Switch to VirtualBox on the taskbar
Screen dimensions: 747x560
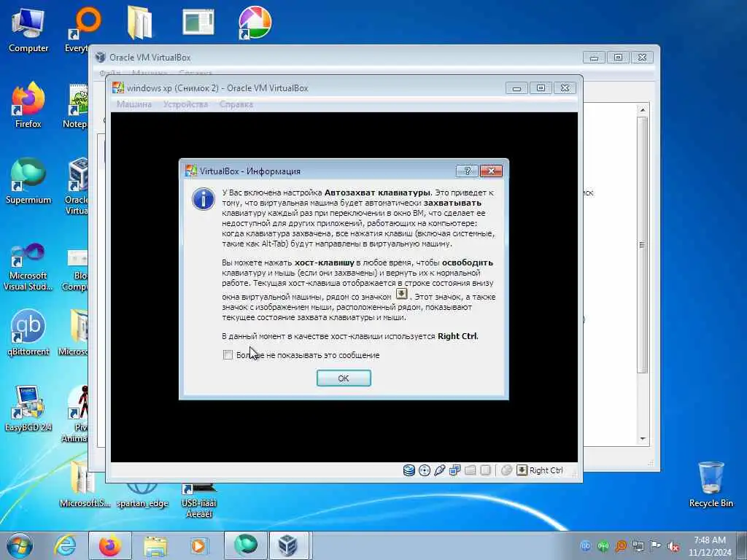coord(289,545)
